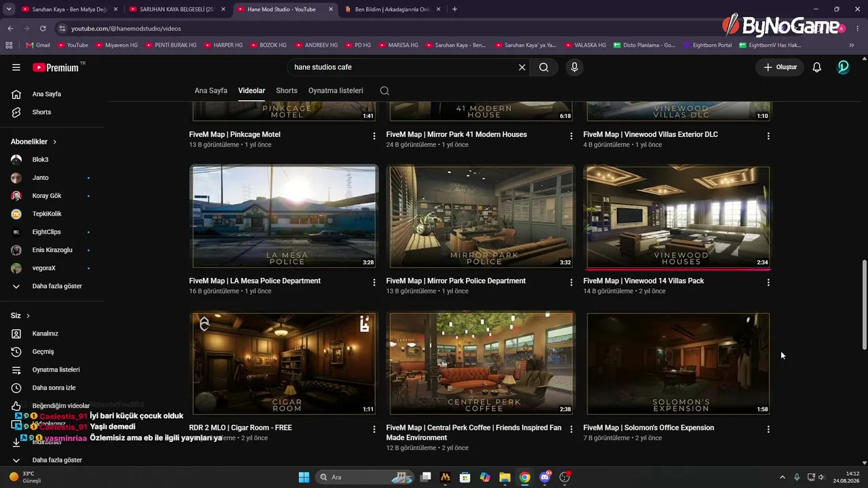
Task: Open options for Mirror Park 41 Modern Houses
Action: click(572, 136)
